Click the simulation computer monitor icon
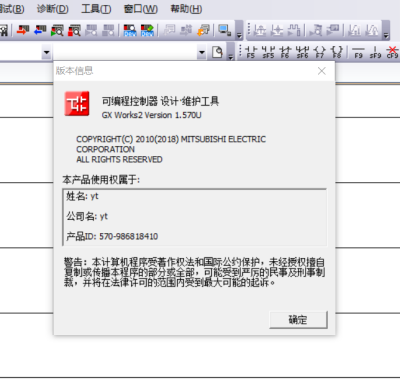This screenshot has width=400, height=381. pyautogui.click(x=224, y=30)
